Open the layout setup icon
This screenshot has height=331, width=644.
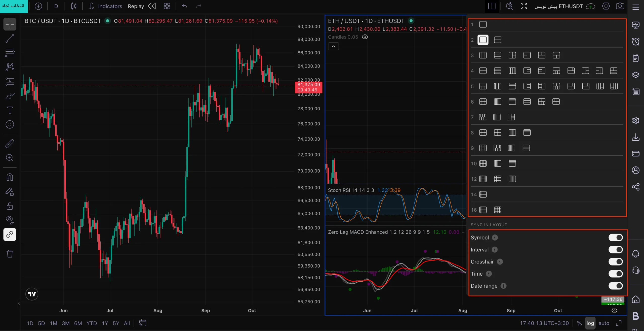tap(492, 6)
